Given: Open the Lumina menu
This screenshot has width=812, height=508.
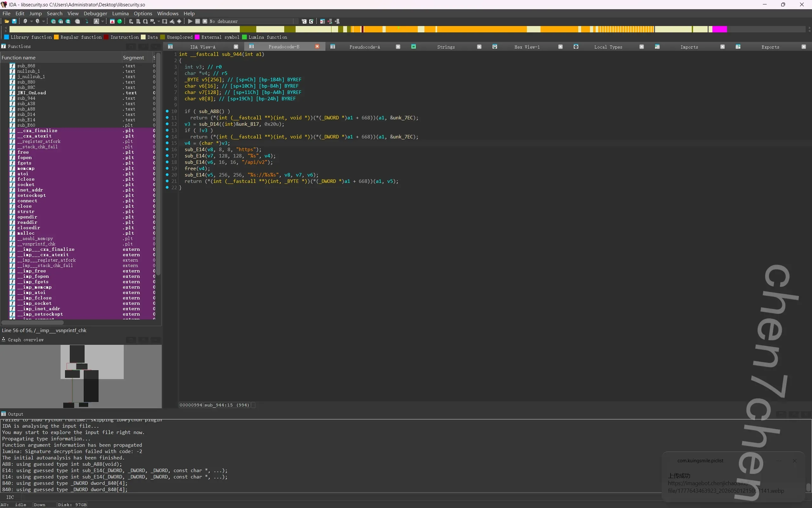Looking at the screenshot, I should point(121,13).
